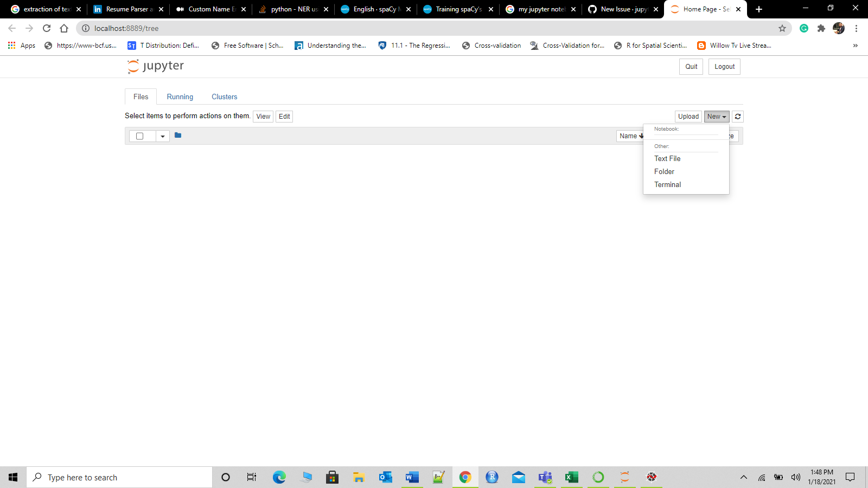Open the New dropdown menu
The image size is (868, 488).
[x=716, y=116]
